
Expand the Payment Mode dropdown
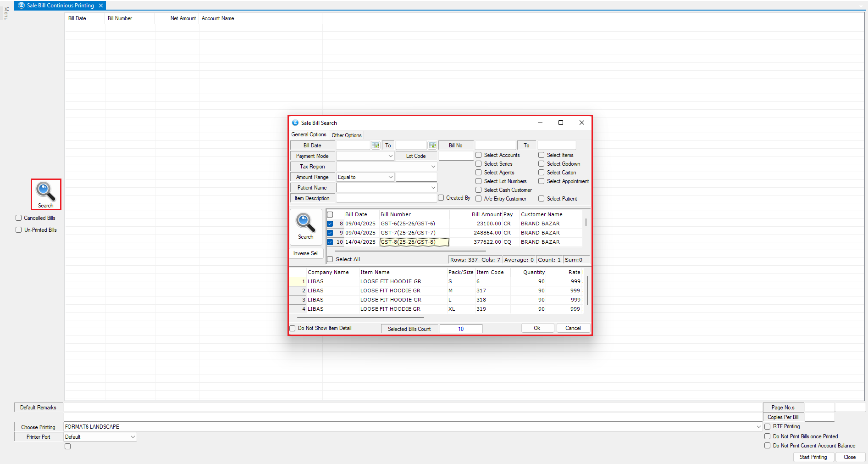pos(390,156)
